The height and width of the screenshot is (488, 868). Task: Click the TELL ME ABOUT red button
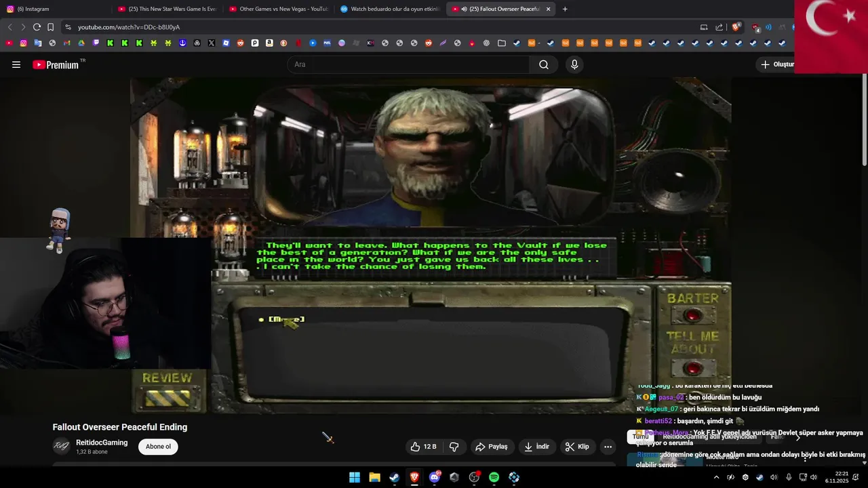[692, 369]
